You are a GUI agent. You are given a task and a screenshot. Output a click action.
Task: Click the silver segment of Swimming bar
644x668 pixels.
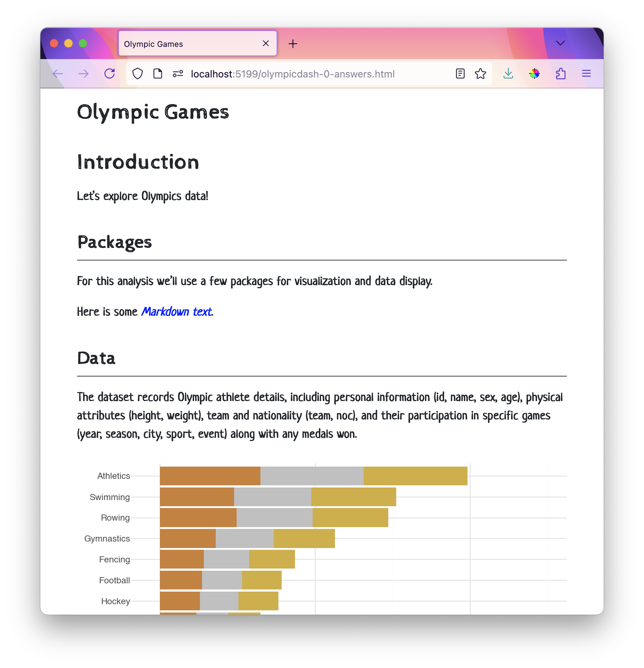point(272,497)
